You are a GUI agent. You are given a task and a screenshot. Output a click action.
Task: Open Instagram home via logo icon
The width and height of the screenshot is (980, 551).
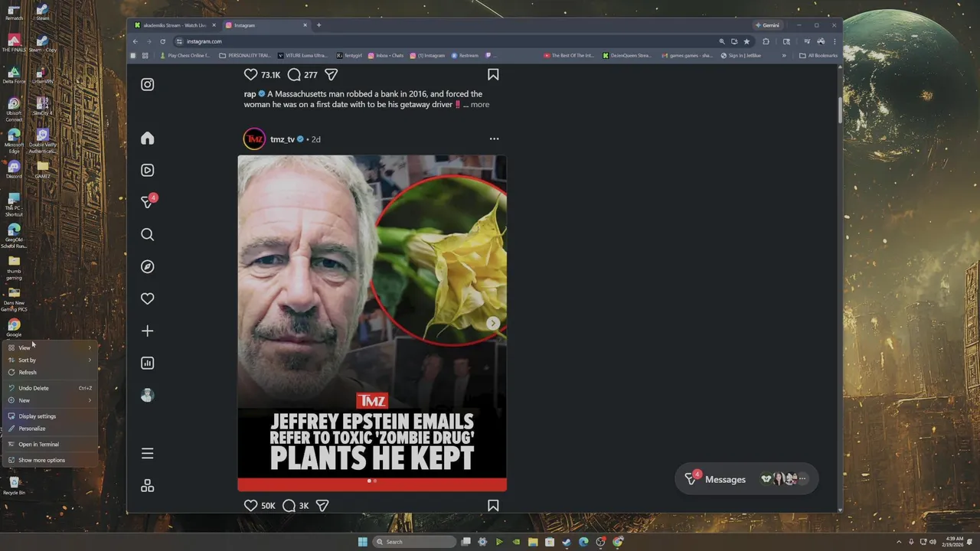pos(148,84)
